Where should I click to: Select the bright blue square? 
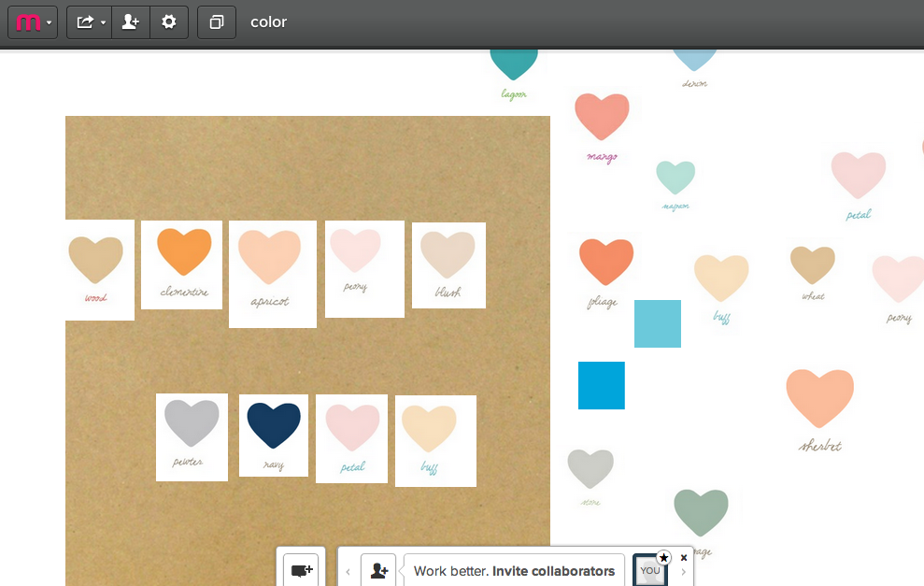(x=601, y=385)
